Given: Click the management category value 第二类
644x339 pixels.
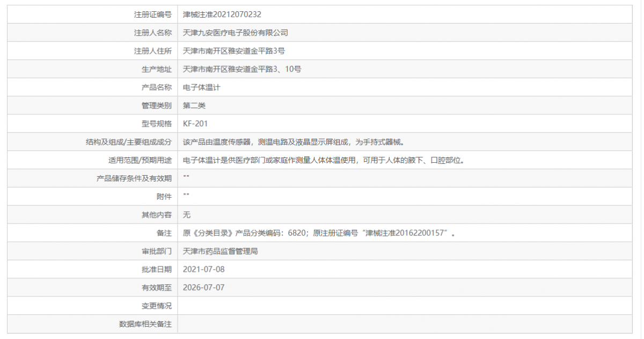Looking at the screenshot, I should click(194, 105).
